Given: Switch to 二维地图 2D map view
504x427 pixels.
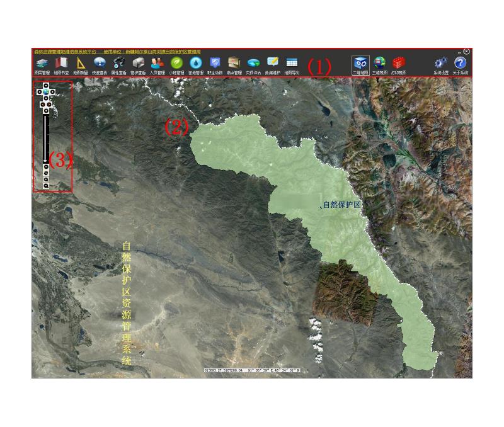Looking at the screenshot, I should tap(360, 63).
